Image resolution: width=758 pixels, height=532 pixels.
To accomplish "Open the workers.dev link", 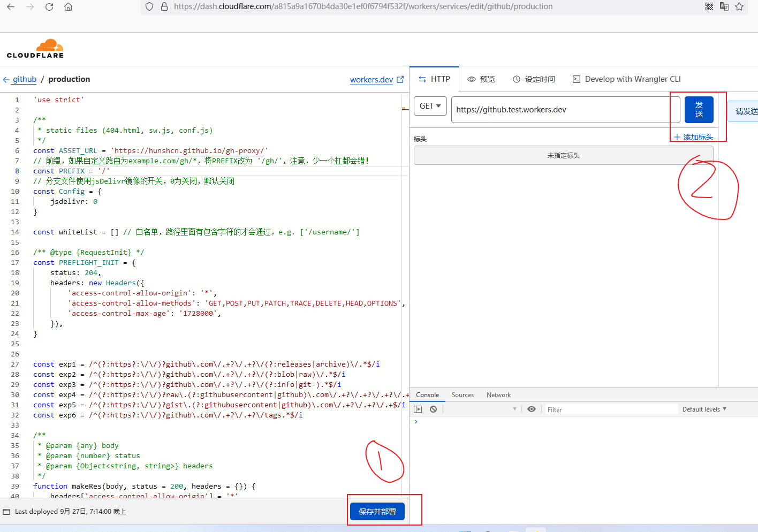I will (372, 80).
